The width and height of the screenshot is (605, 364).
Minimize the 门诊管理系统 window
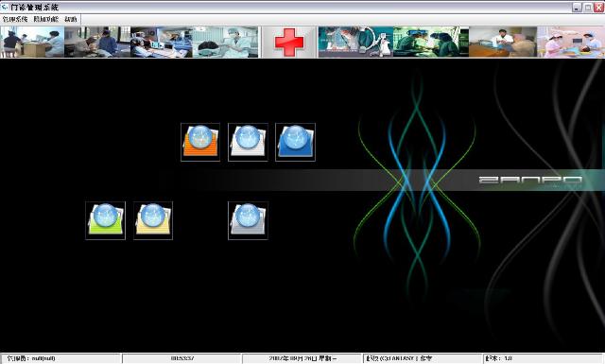pos(577,8)
